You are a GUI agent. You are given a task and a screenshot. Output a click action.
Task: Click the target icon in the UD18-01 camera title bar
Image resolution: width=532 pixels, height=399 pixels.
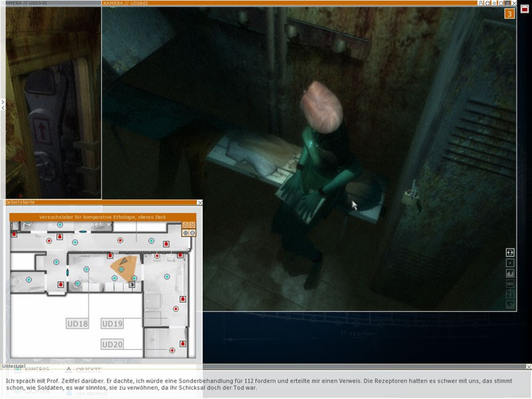tap(488, 3)
